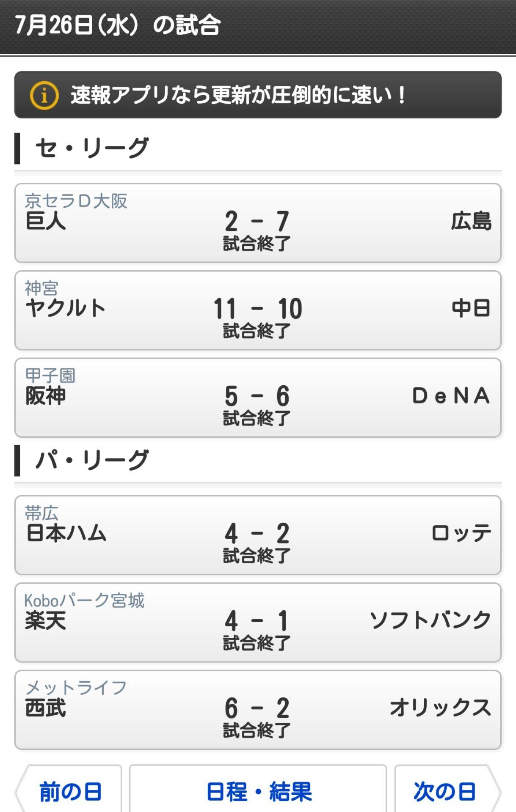Open the ヤクルト vs 中日 game result
Image resolution: width=516 pixels, height=812 pixels.
[x=258, y=310]
